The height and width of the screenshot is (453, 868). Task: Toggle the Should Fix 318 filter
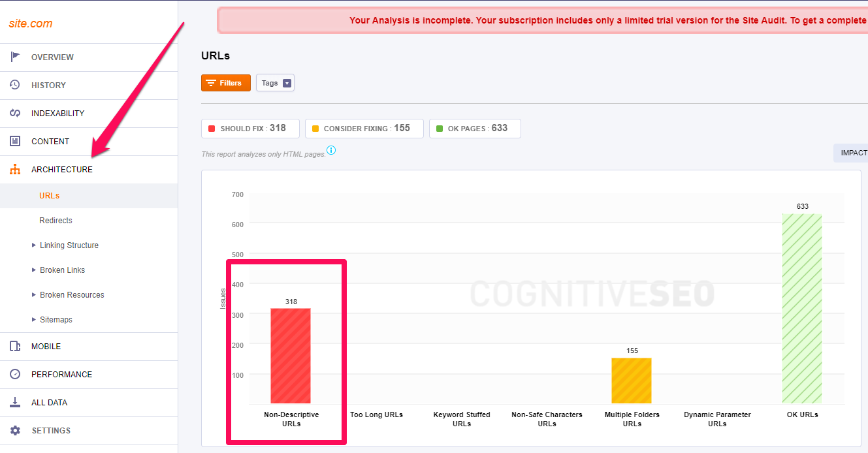pos(250,128)
